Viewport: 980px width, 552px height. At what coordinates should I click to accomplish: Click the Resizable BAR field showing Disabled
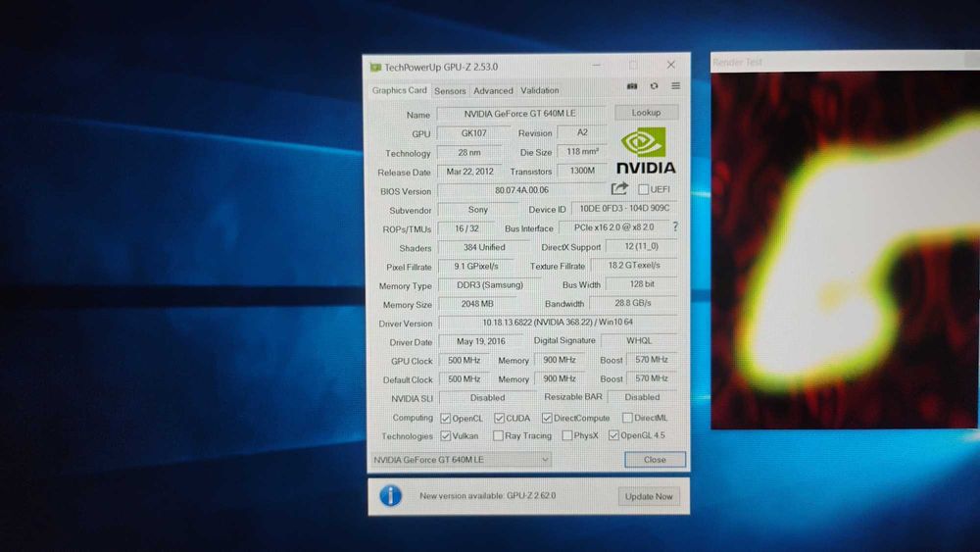click(642, 397)
